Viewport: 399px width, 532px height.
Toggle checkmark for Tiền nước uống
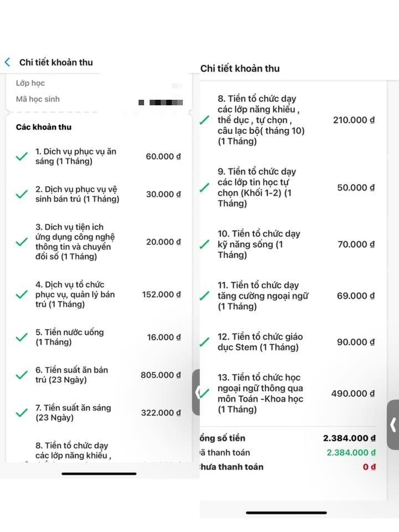pyautogui.click(x=22, y=337)
